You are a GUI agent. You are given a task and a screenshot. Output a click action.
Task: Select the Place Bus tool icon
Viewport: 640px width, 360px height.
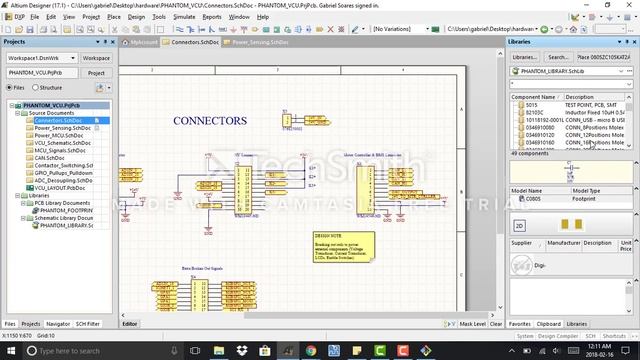(x=191, y=29)
